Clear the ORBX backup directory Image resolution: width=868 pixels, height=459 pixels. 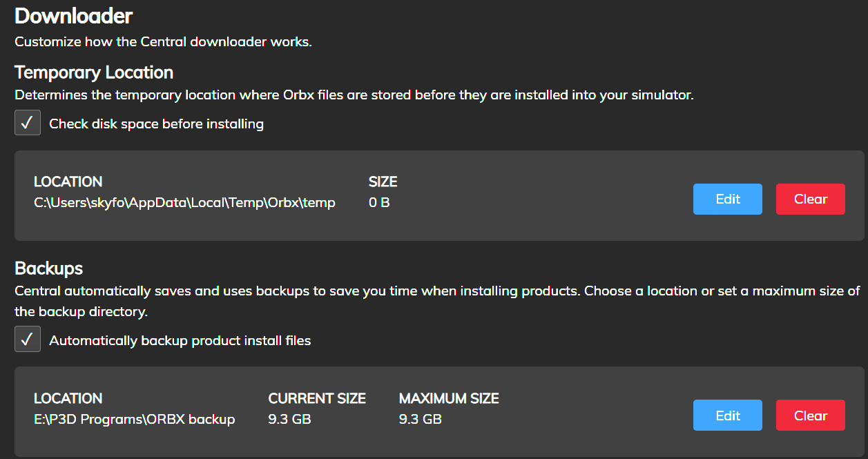pos(811,416)
